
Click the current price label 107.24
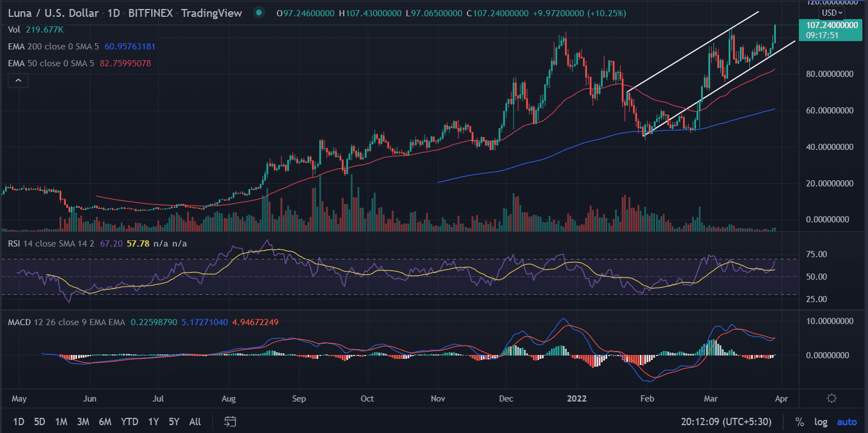coord(833,25)
